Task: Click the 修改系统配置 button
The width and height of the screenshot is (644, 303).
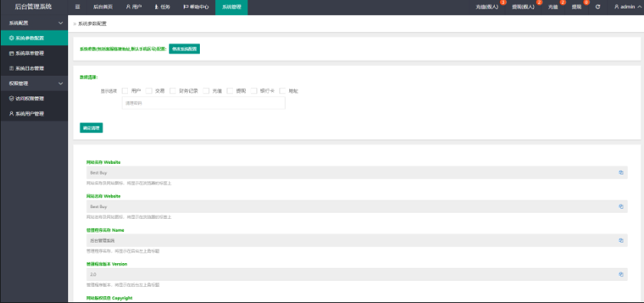Action: pyautogui.click(x=185, y=49)
